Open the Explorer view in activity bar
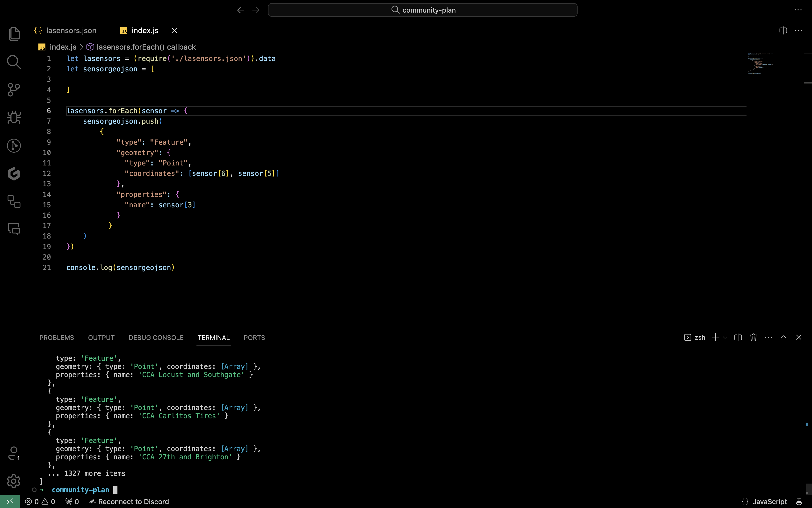This screenshot has width=812, height=508. (14, 34)
